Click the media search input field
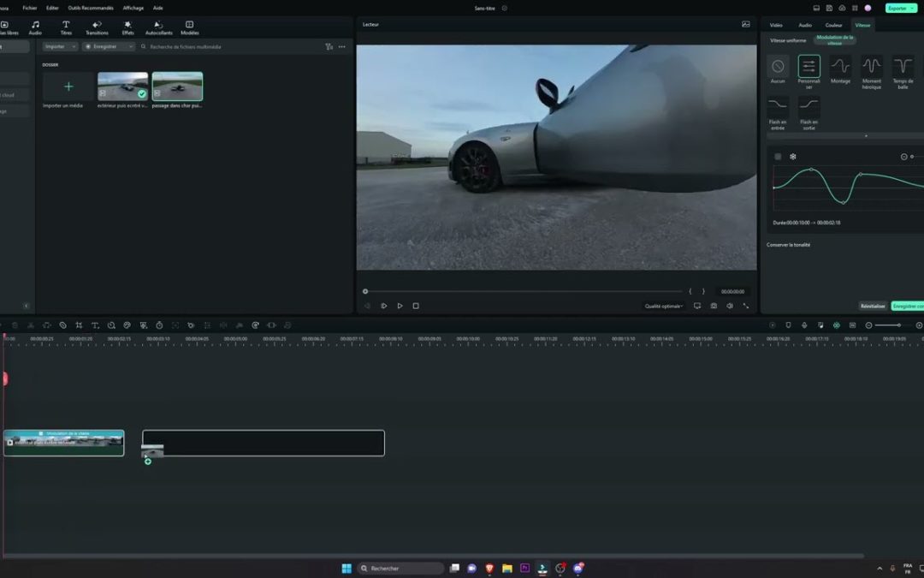 point(230,46)
